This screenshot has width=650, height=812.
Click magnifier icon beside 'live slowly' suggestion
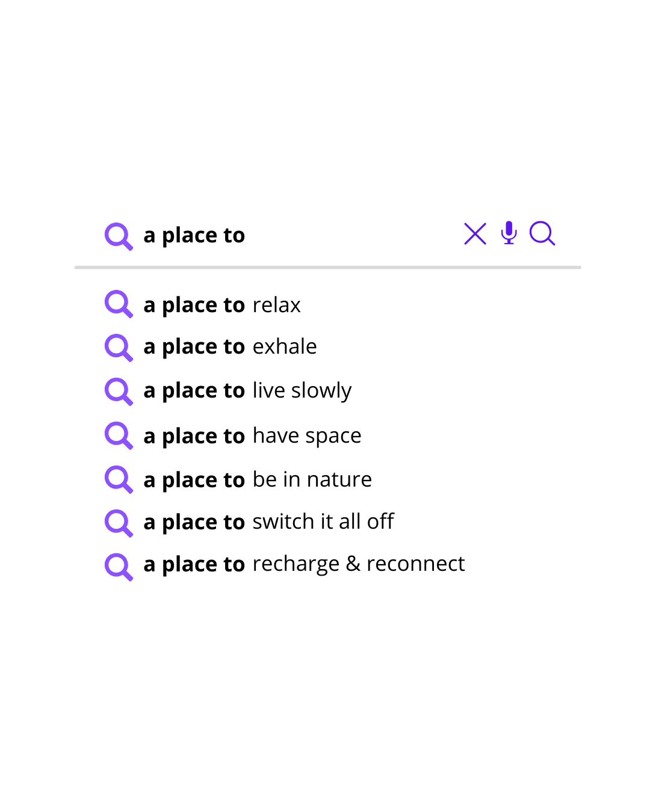[119, 392]
